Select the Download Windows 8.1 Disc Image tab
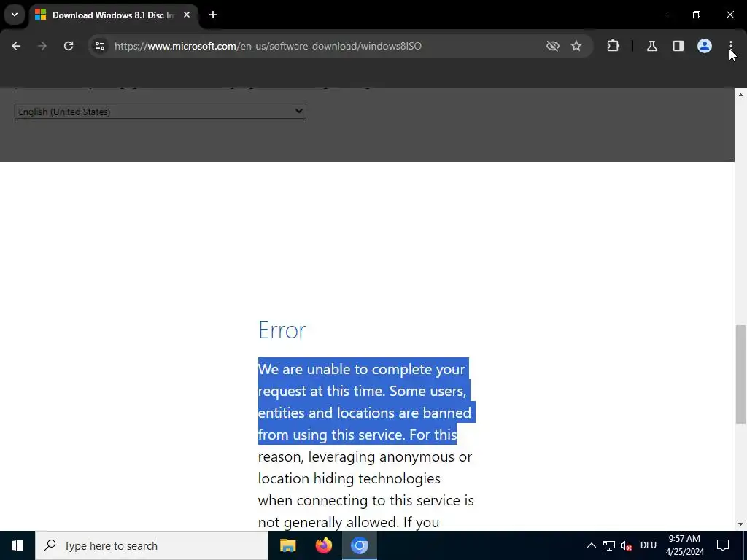 tap(112, 15)
